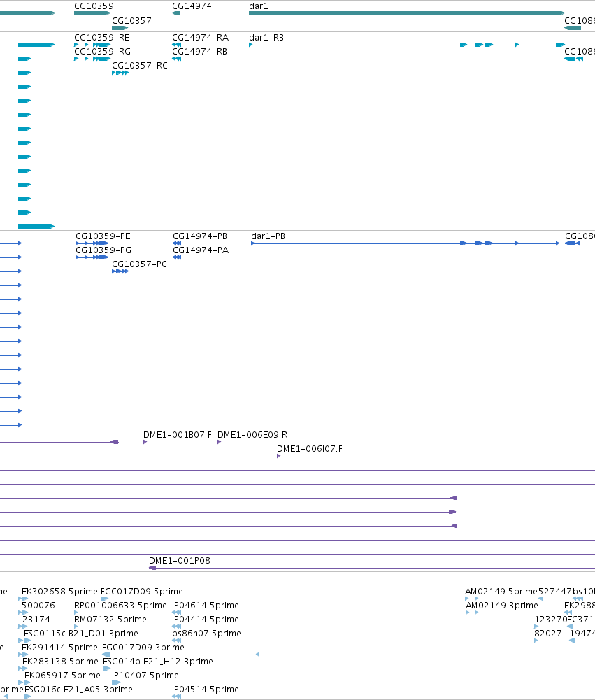595x700 pixels.
Task: Select the FGC017D09.5prime EST label
Action: click(x=141, y=592)
